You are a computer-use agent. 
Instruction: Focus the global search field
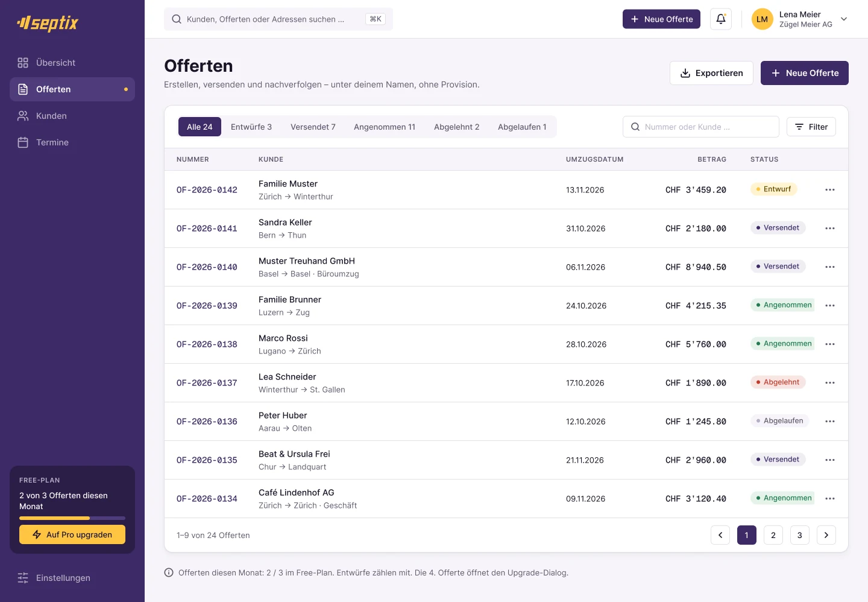tap(278, 19)
